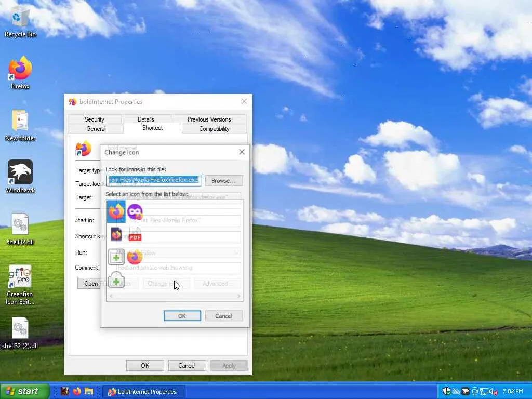Select the round Firefox logo icon in third row

(135, 257)
